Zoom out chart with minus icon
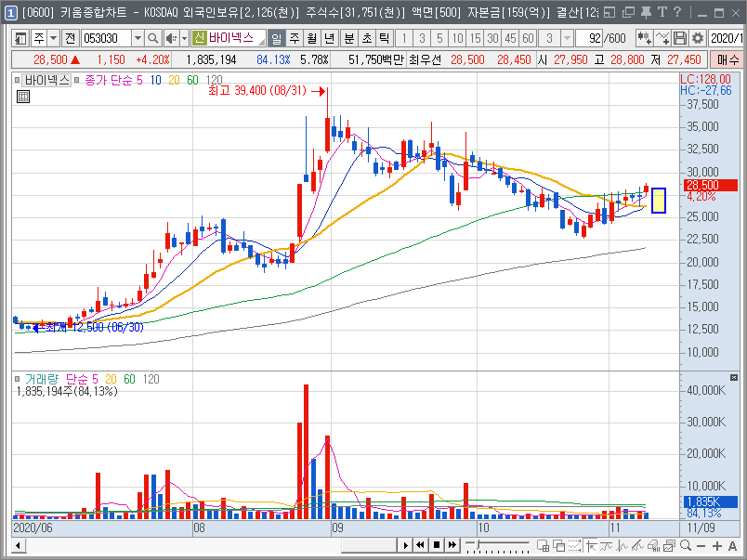 click(x=701, y=546)
